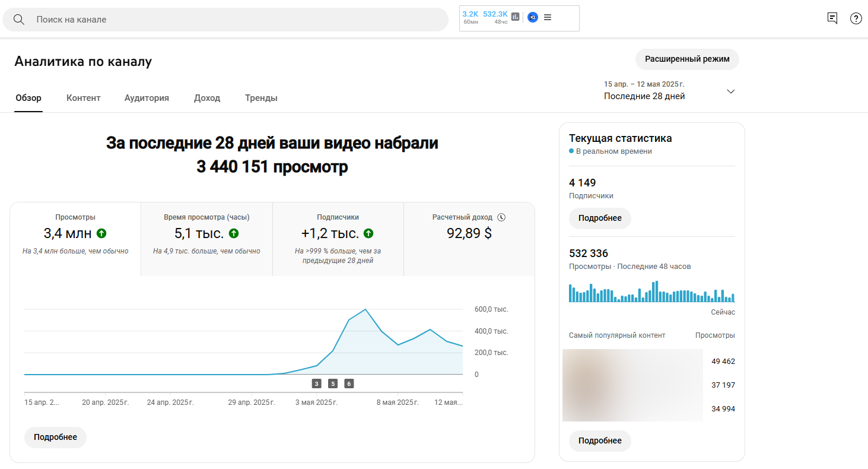
Task: Open the help question mark icon
Action: (x=856, y=18)
